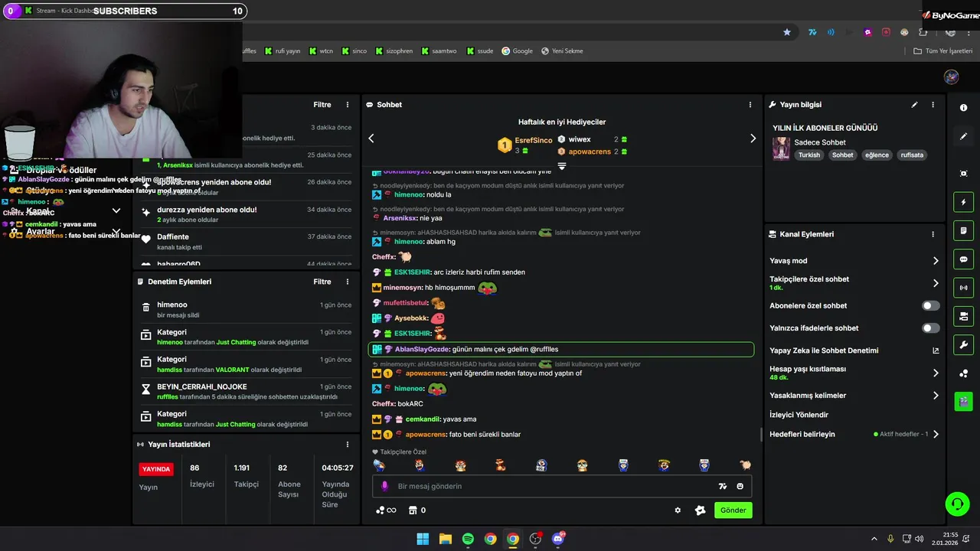Image resolution: width=980 pixels, height=551 pixels.
Task: Click the badge icon next to Gönder
Action: (x=700, y=510)
